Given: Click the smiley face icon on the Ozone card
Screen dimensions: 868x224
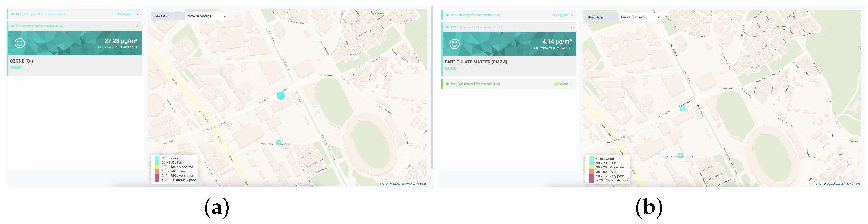Looking at the screenshot, I should pos(20,43).
